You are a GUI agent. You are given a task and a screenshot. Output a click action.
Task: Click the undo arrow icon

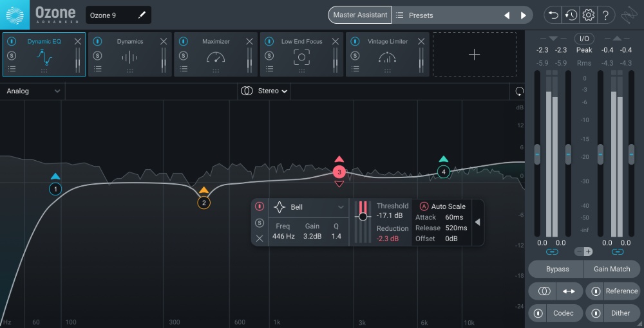click(x=553, y=15)
